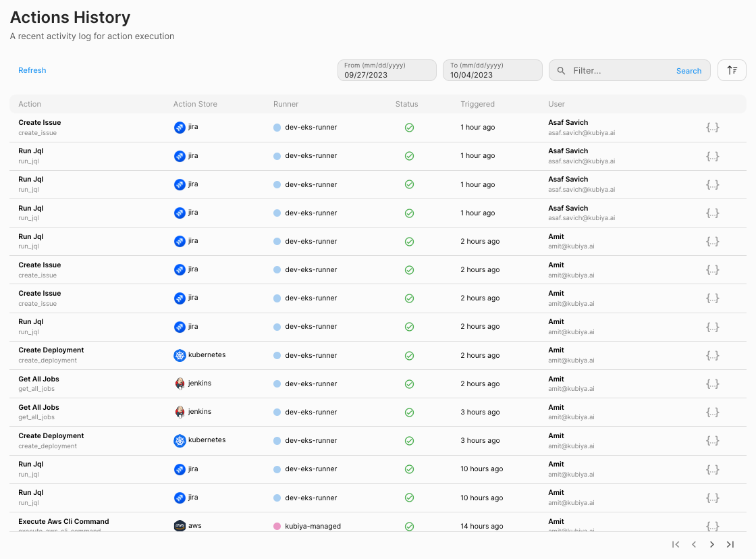Click into the Filter text field
The height and width of the screenshot is (559, 756).
(621, 71)
